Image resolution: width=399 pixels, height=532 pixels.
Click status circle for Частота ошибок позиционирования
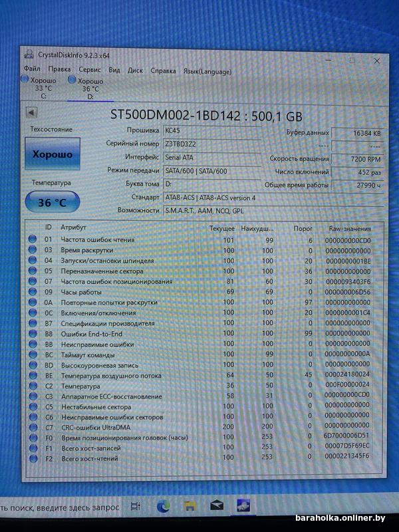coord(32,281)
